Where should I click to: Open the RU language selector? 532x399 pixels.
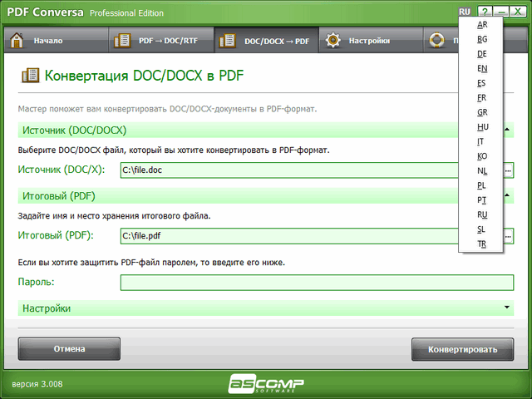point(465,12)
